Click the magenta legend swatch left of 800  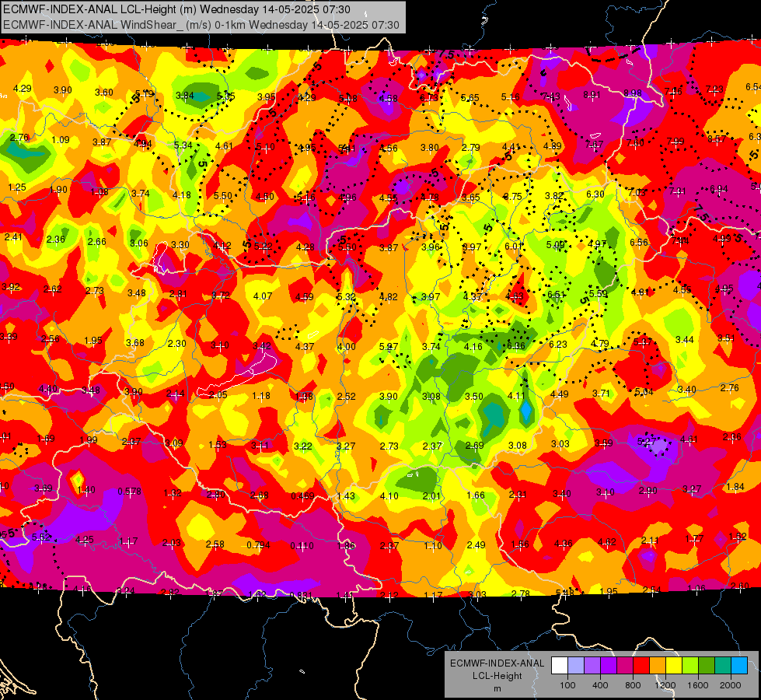[x=625, y=666]
